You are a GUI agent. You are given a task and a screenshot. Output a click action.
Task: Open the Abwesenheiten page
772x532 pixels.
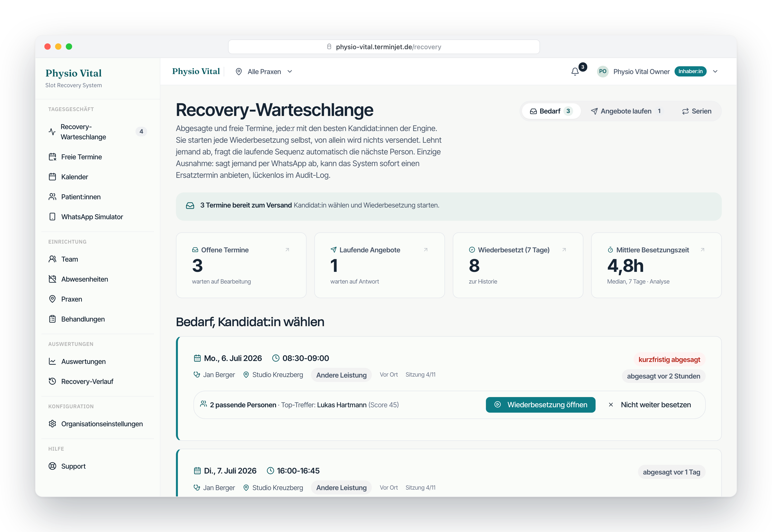click(97, 279)
